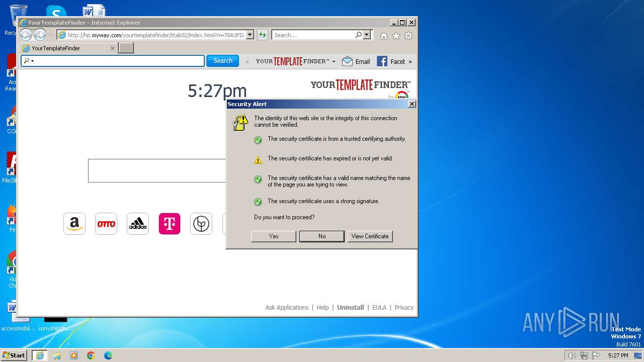
Task: Open View Certificate in Security Alert
Action: pyautogui.click(x=370, y=236)
